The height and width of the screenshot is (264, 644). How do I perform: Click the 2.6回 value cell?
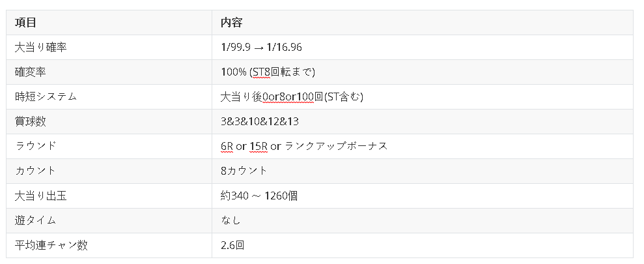232,245
